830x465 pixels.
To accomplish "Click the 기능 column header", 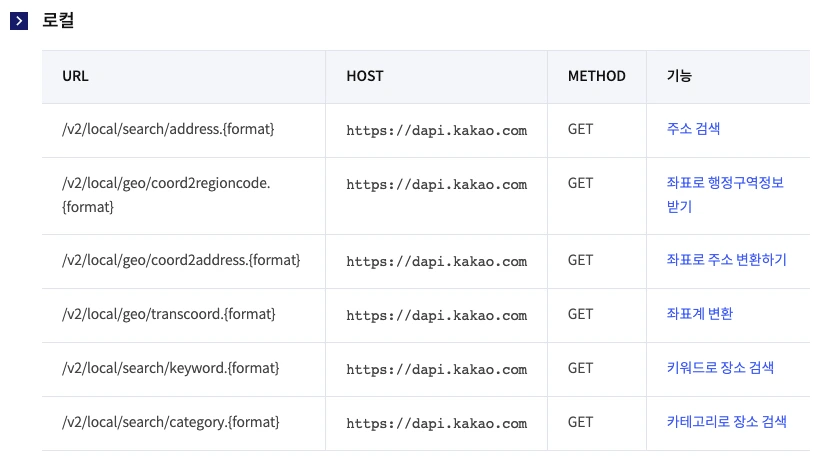I will tap(679, 76).
